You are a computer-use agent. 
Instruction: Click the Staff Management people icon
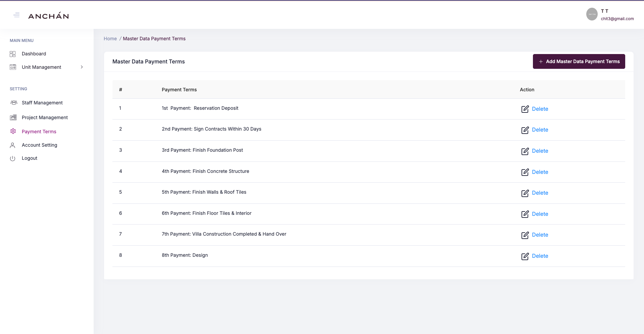(14, 103)
